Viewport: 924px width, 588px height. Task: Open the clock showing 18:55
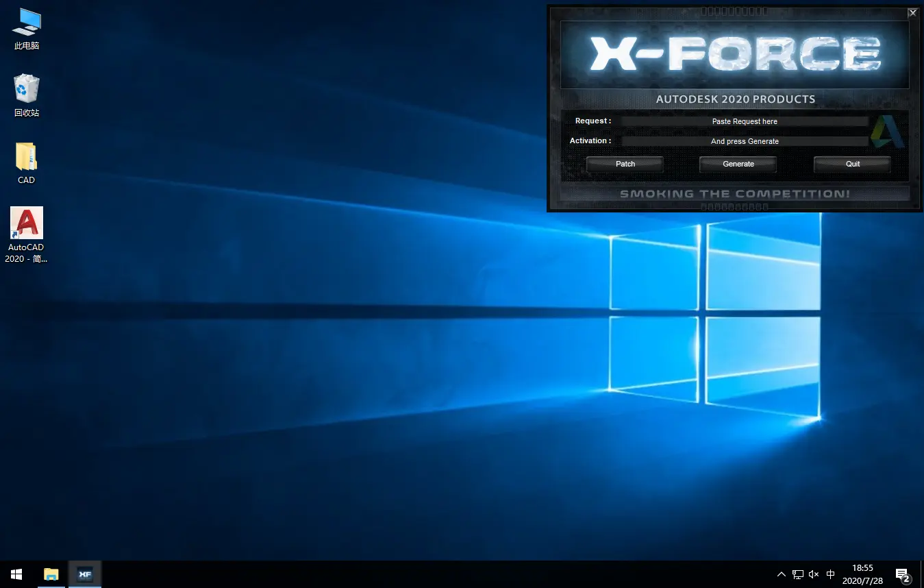(x=862, y=574)
